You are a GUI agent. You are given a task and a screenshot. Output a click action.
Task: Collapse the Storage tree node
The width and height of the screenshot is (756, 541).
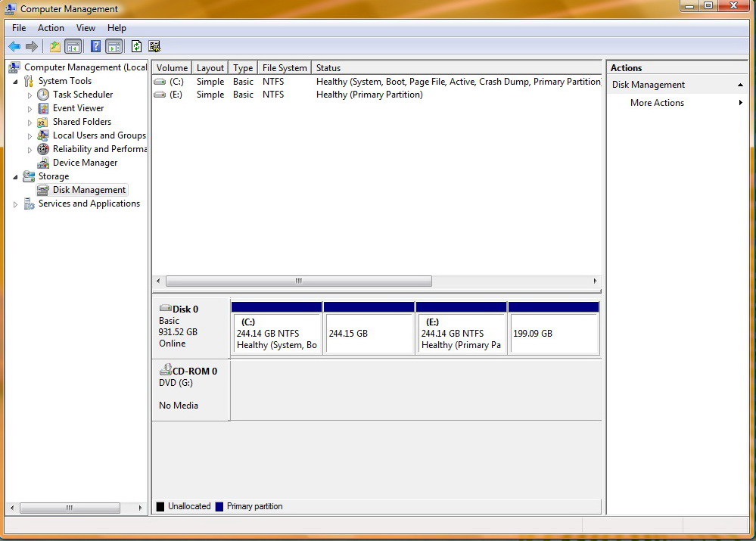pos(15,177)
